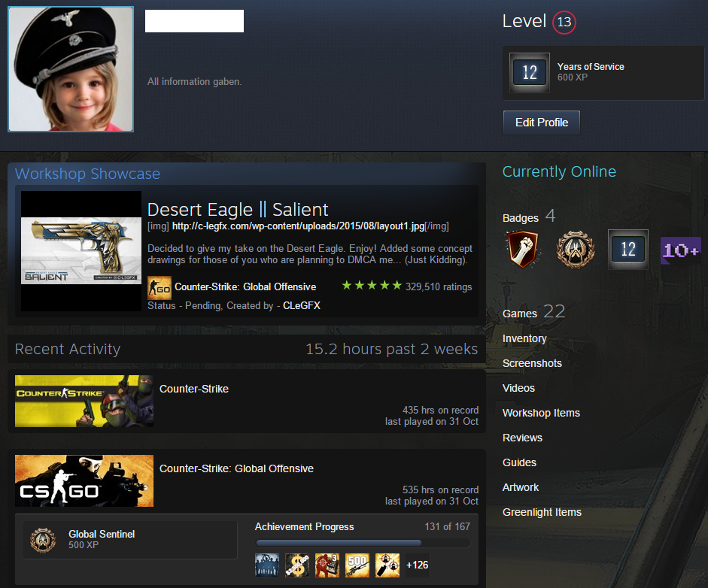Open the Inventory link
This screenshot has height=588, width=708.
point(524,338)
